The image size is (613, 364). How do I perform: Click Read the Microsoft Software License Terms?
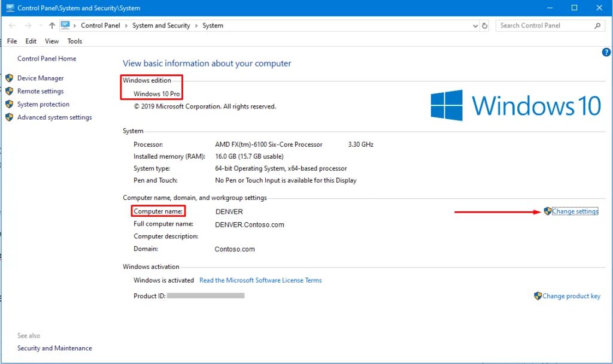pos(260,280)
